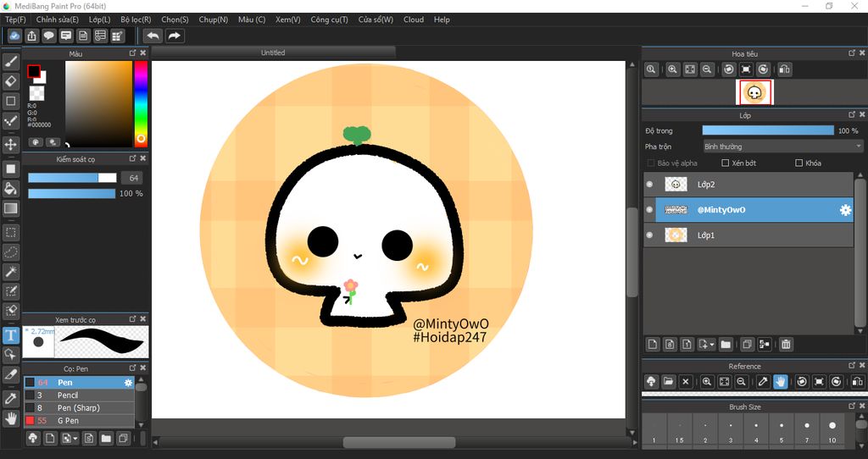Viewport: 868px width, 459px height.
Task: Select the Move tool
Action: click(10, 145)
